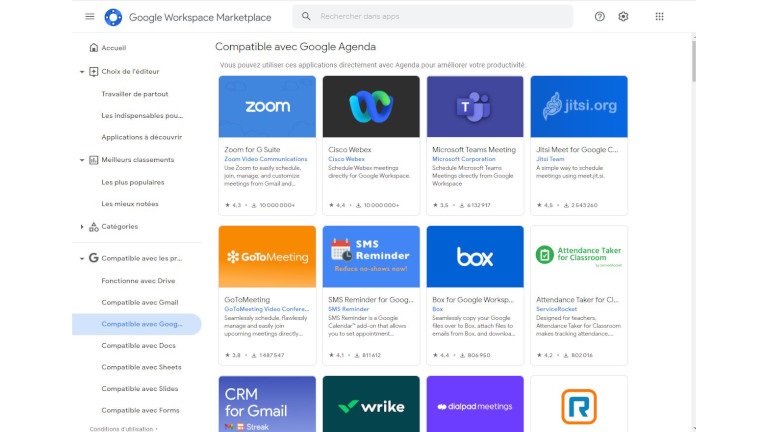Open the SMS Reminder developer link

click(x=348, y=309)
